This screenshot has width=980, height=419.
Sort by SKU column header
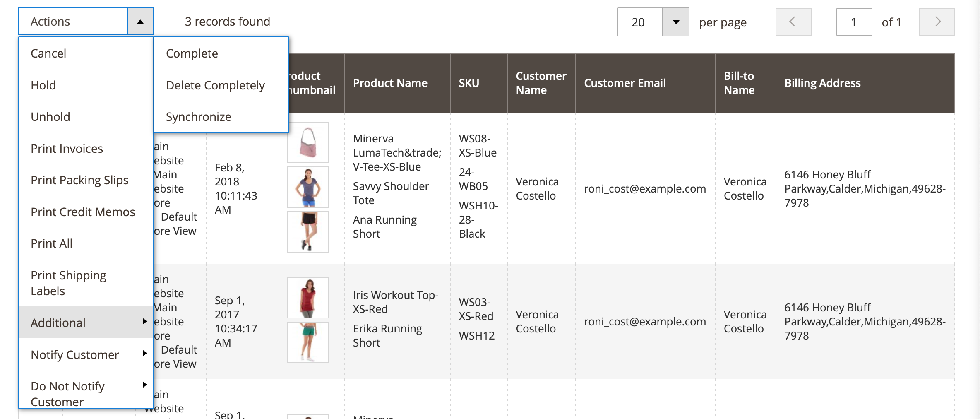478,83
